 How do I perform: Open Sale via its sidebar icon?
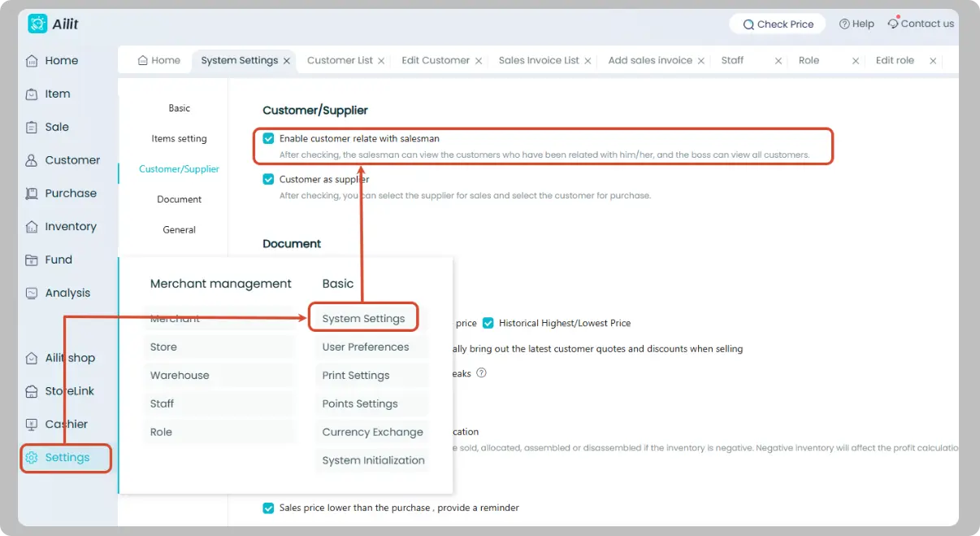[x=32, y=128]
